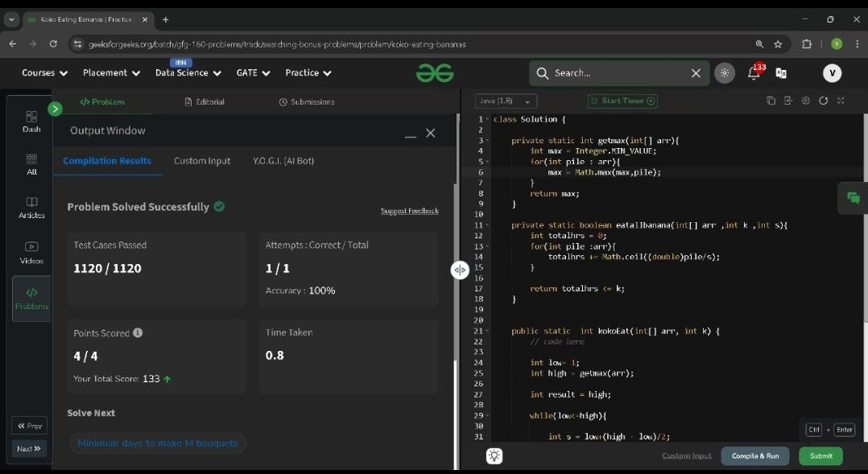Collapse code fold arrow at line 21
The image size is (868, 474).
click(487, 332)
